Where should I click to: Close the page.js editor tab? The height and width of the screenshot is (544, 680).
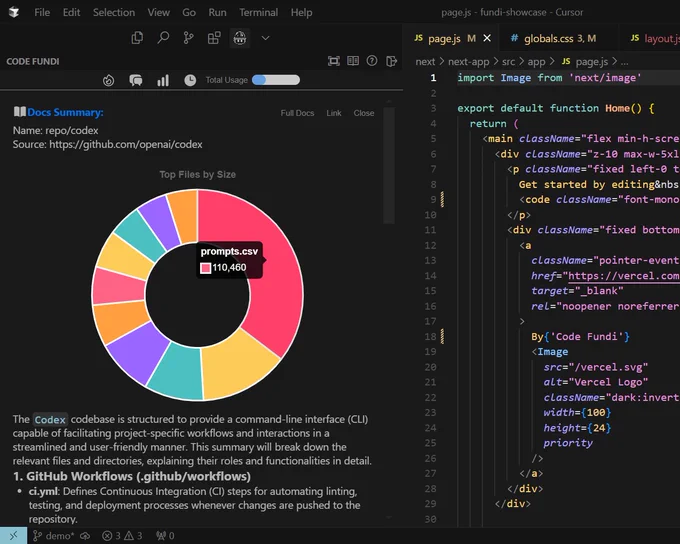click(487, 38)
